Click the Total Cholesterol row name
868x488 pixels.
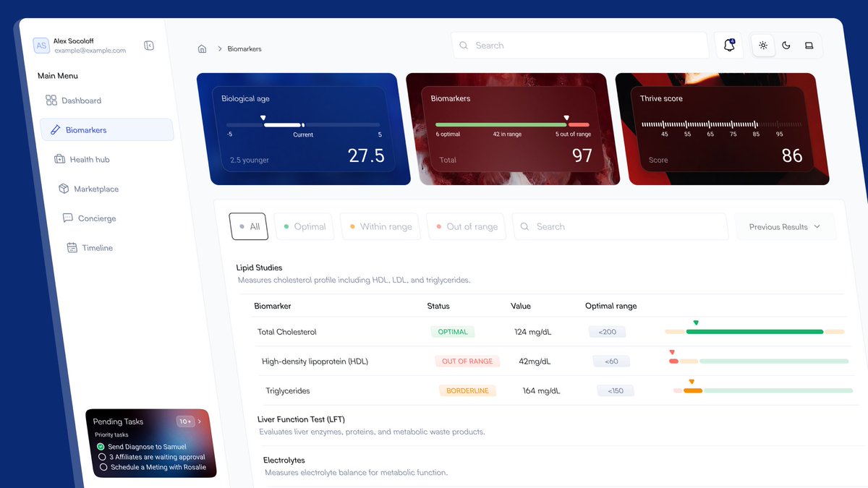(x=287, y=332)
